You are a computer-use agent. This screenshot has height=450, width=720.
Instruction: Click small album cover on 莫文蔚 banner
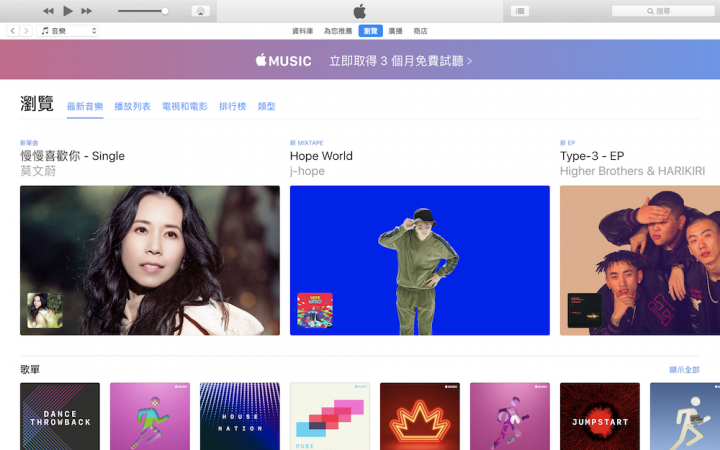[x=45, y=310]
